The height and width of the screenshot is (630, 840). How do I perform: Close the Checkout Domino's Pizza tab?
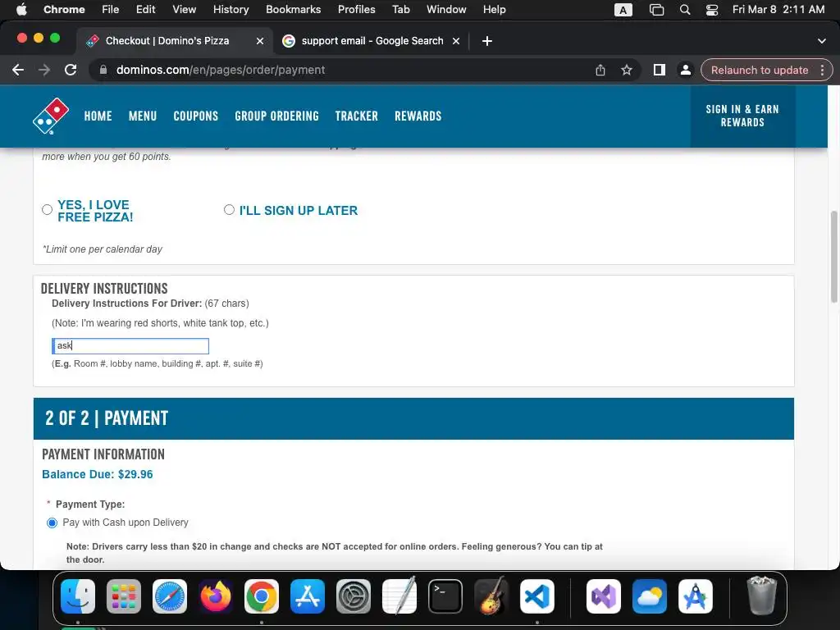260,41
